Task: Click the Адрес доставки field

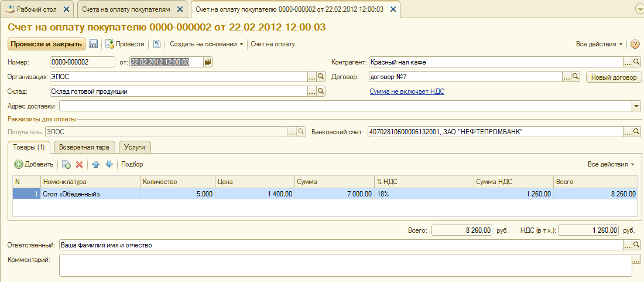Action: (345, 106)
